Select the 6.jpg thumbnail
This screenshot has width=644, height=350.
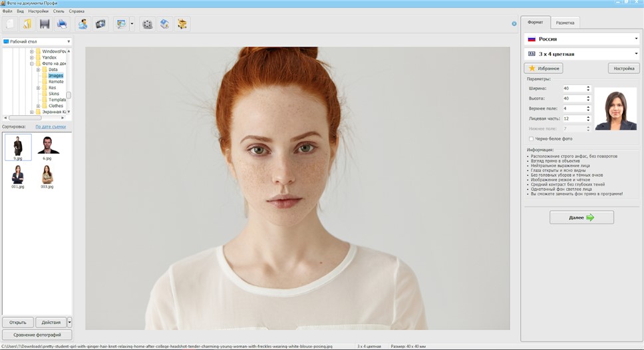click(47, 148)
